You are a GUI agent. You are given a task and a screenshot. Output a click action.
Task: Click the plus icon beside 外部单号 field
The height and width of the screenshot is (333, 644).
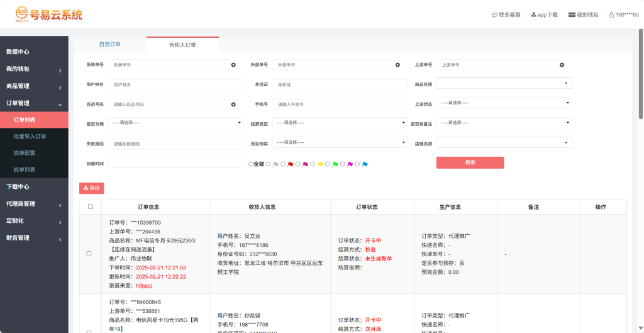click(x=397, y=65)
